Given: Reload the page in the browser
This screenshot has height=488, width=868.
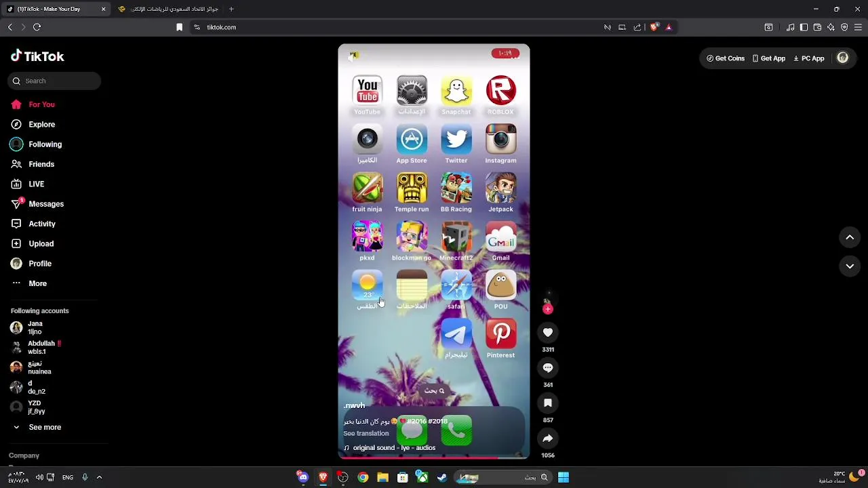Looking at the screenshot, I should pyautogui.click(x=37, y=27).
